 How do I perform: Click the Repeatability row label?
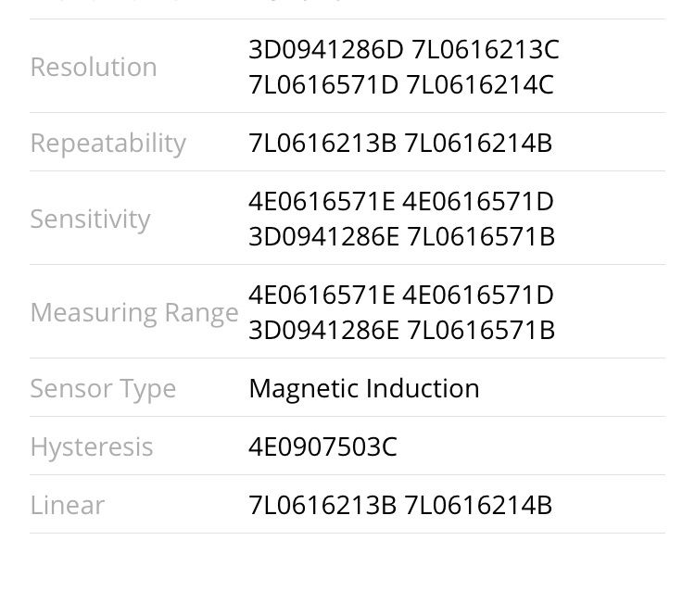(107, 143)
